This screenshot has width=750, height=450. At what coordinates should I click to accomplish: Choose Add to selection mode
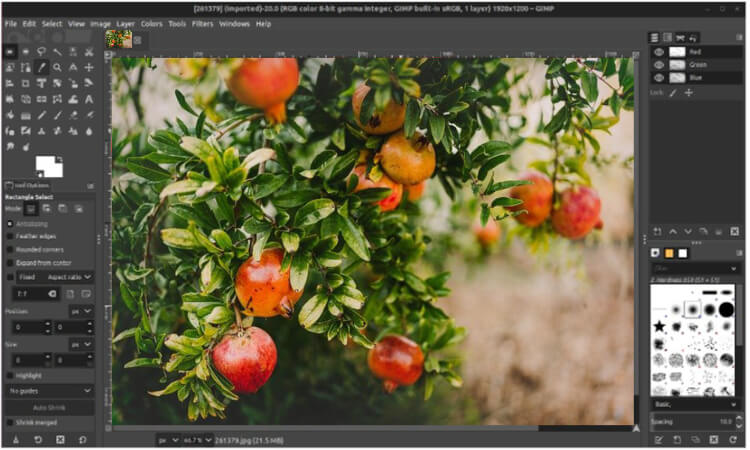[x=46, y=209]
